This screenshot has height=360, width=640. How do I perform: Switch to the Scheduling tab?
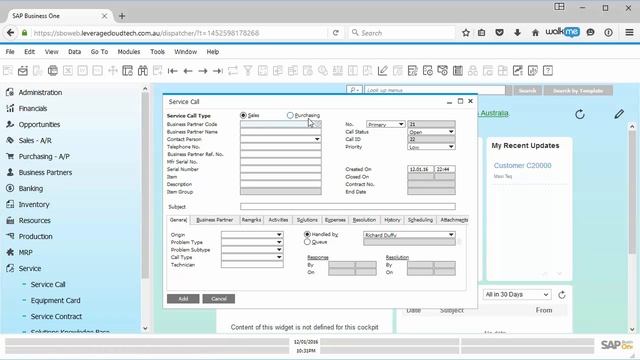point(420,220)
